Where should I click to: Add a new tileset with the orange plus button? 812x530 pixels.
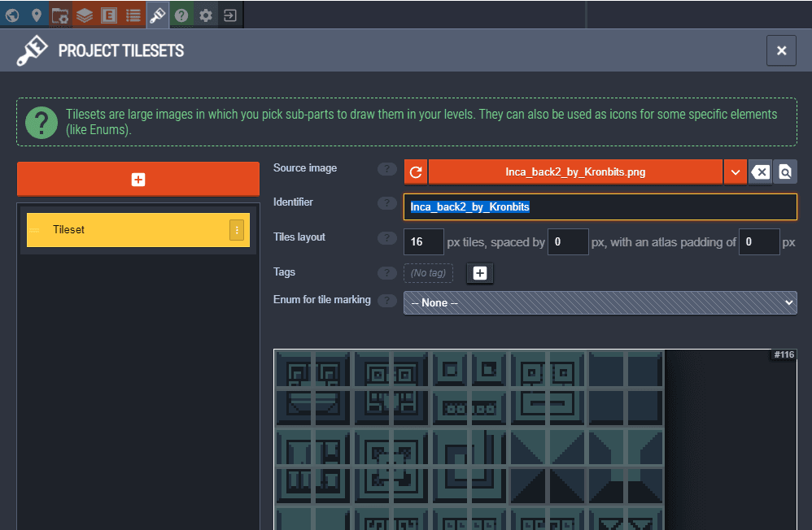tap(138, 179)
